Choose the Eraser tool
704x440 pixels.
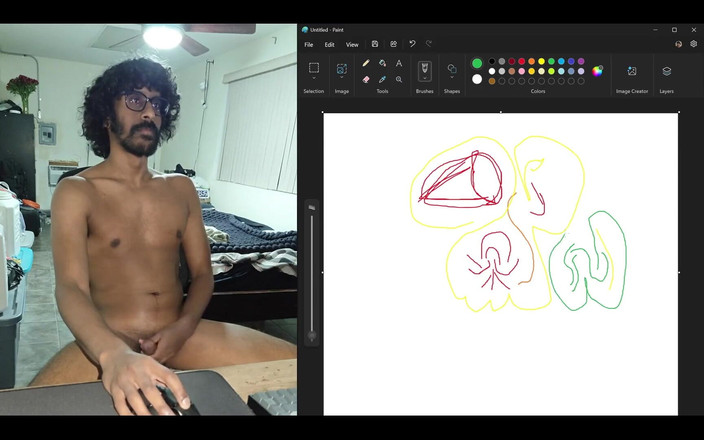click(366, 79)
